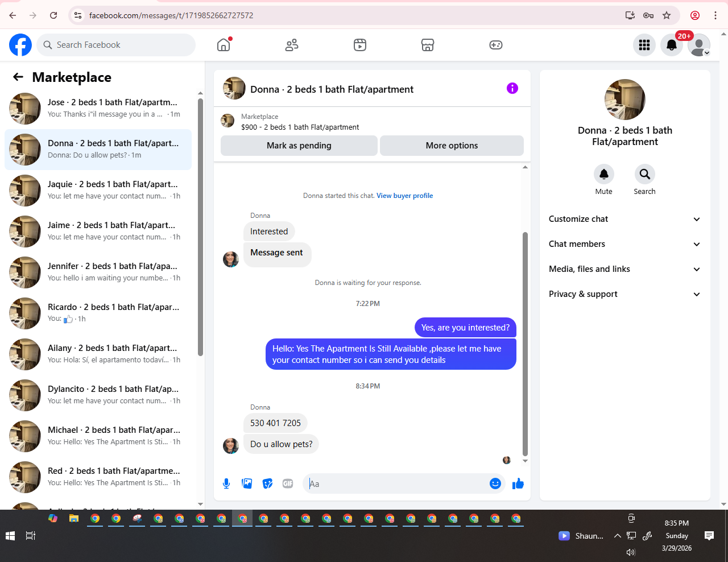728x562 pixels.
Task: Expand the Privacy & support section
Action: [624, 294]
